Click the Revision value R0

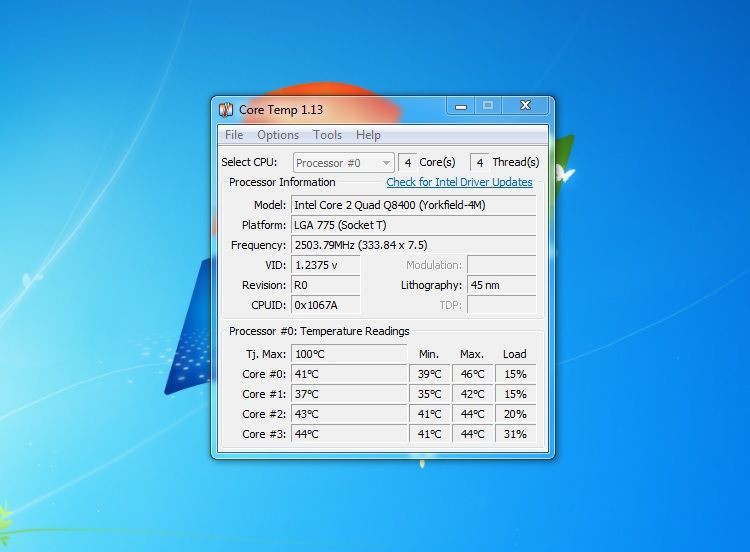pyautogui.click(x=325, y=286)
